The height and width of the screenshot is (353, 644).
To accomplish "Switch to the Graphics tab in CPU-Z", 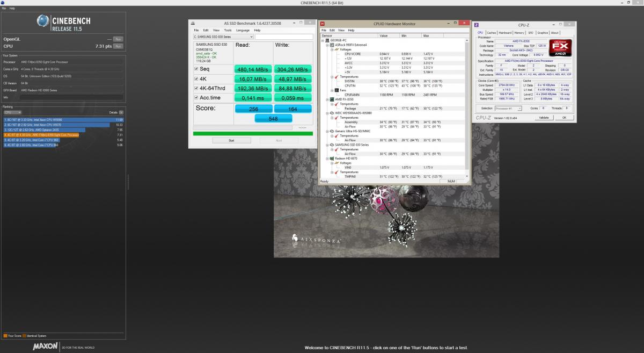I will click(543, 33).
